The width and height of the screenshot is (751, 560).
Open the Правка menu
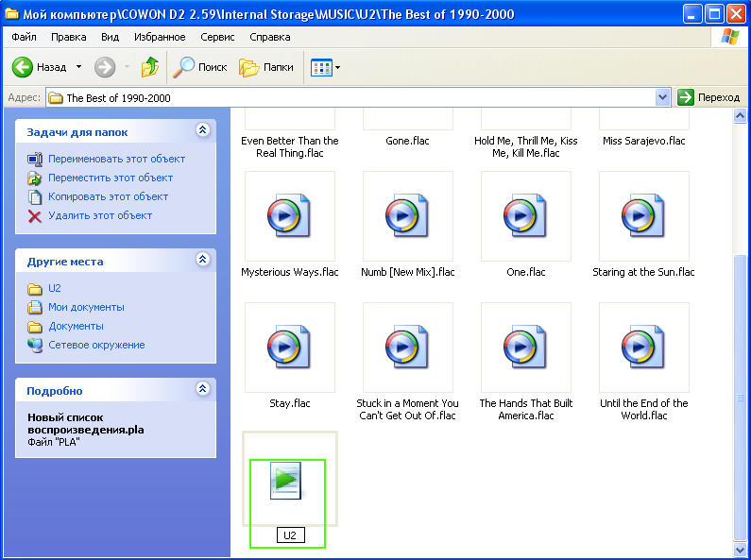coord(69,37)
